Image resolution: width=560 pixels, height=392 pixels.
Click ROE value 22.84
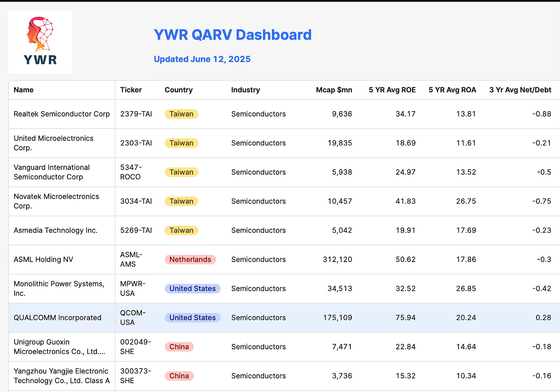(405, 347)
